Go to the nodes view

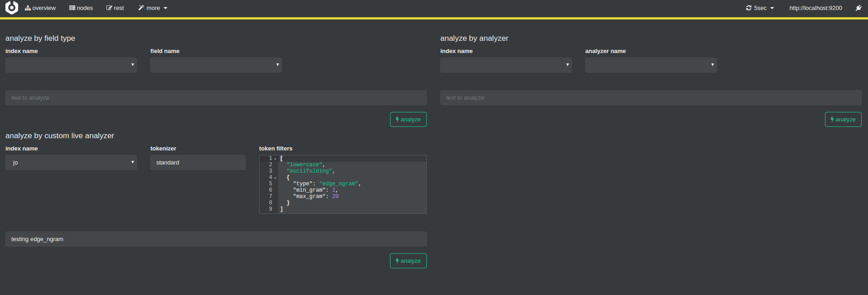pos(81,8)
